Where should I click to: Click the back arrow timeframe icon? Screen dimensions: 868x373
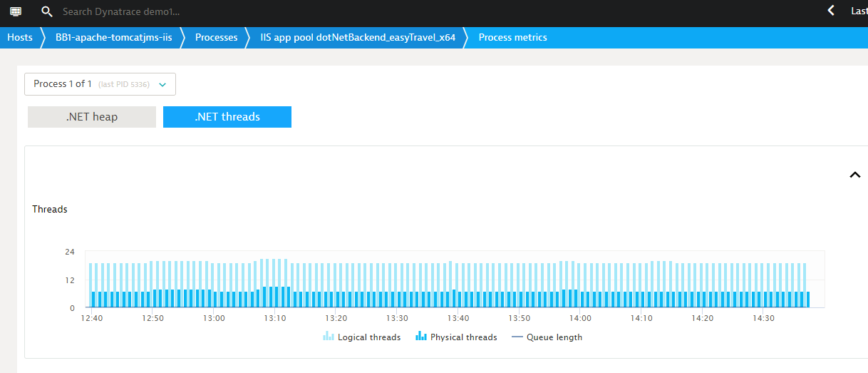831,11
